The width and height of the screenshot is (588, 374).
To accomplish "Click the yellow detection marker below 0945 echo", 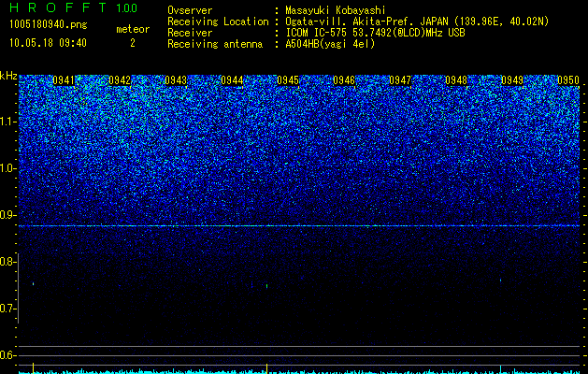I will [x=266, y=368].
